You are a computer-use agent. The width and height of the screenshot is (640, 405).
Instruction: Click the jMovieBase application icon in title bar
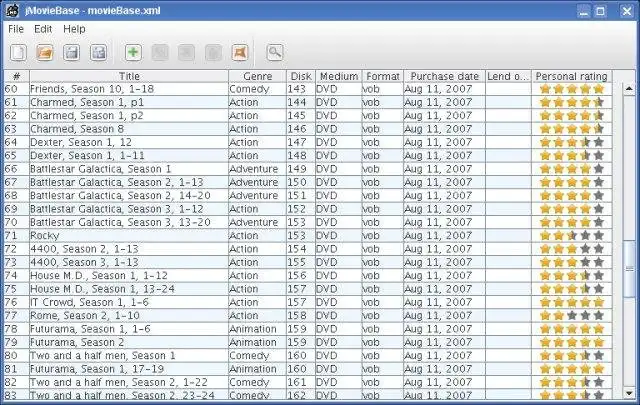click(x=13, y=11)
